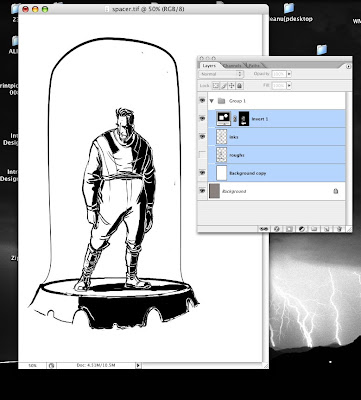Create a new group with folder icon
This screenshot has height=400, width=361.
coord(314,229)
